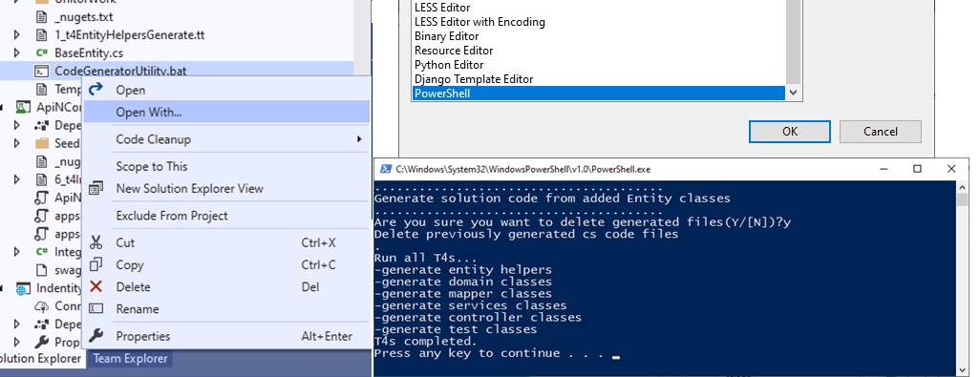Viewport: 980px width, 377px height.
Task: Click the Open arrow icon
Action: pos(96,90)
